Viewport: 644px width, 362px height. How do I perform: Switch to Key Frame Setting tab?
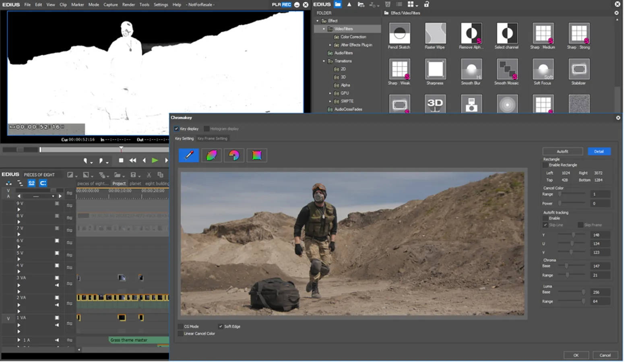coord(212,139)
